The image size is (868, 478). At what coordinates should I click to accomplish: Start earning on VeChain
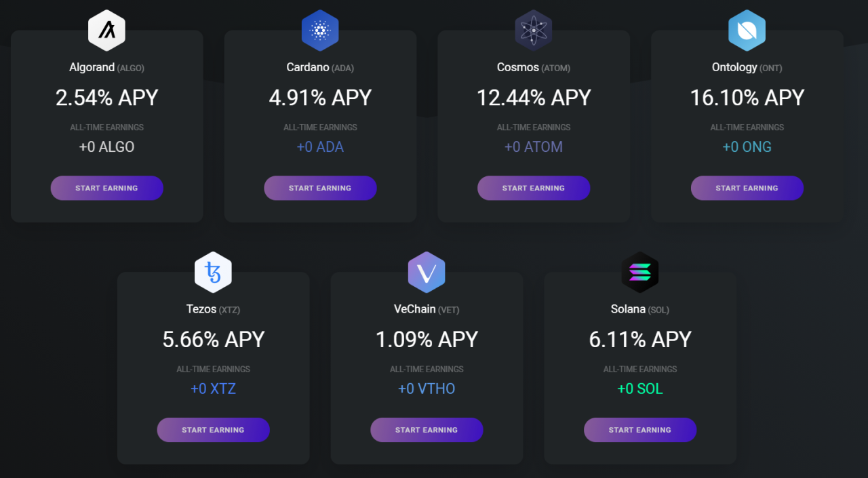point(427,430)
